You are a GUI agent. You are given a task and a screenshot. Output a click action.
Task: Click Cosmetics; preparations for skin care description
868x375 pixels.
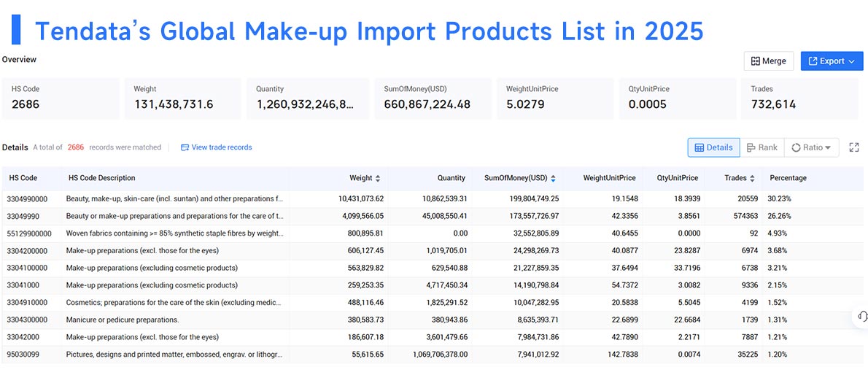(174, 303)
